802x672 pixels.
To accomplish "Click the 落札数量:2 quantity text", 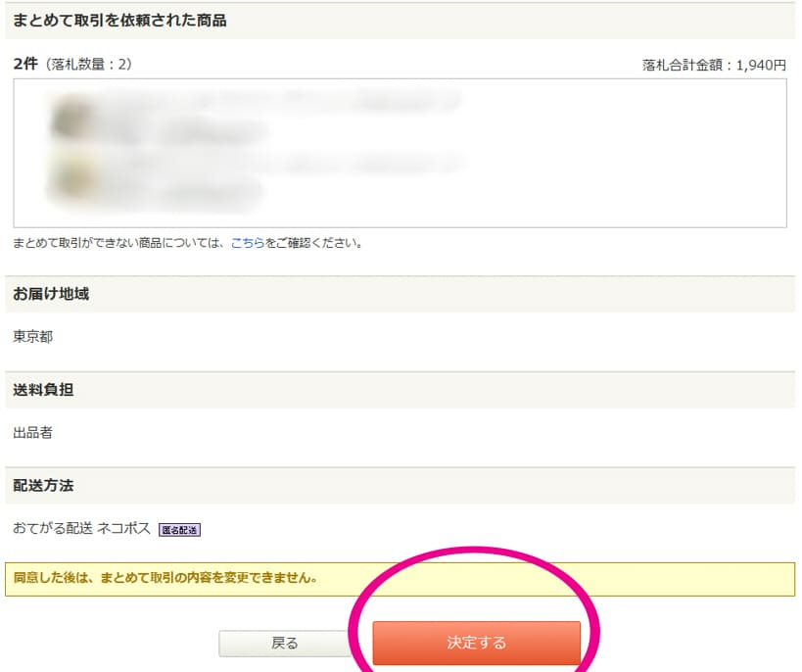I will click(x=88, y=65).
